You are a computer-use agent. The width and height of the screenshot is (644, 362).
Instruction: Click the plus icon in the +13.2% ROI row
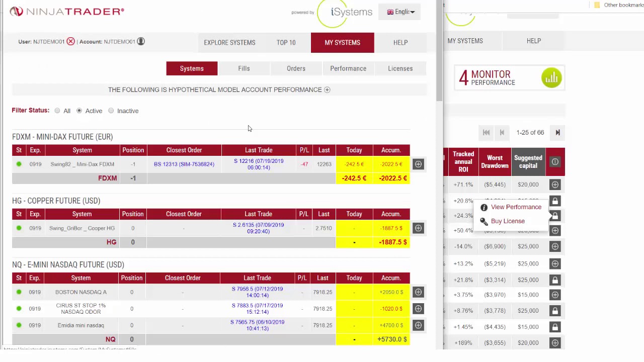(555, 263)
